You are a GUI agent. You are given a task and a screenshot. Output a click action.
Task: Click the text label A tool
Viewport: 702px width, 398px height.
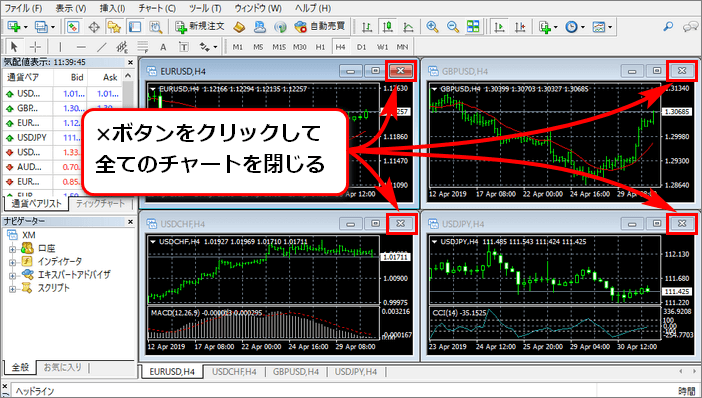click(x=163, y=47)
